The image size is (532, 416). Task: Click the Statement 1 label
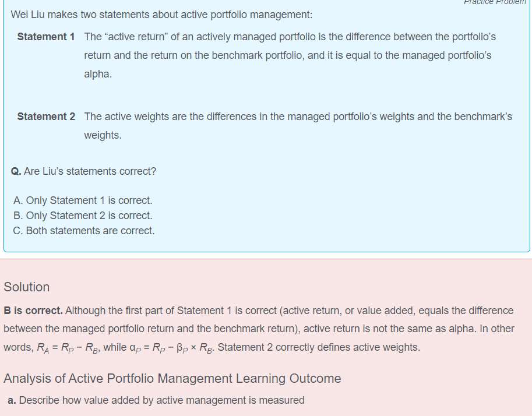click(x=46, y=37)
